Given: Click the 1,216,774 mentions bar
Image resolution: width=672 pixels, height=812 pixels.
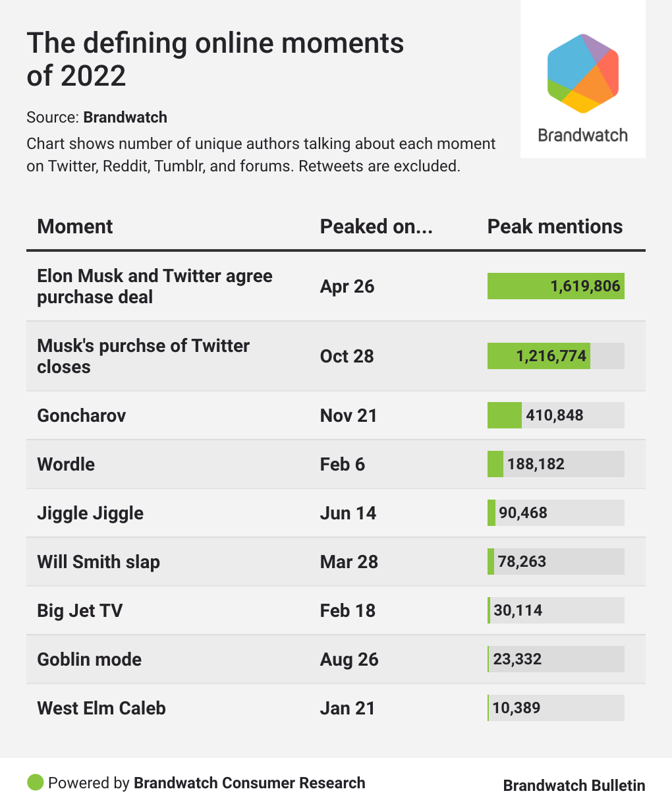Looking at the screenshot, I should point(538,356).
